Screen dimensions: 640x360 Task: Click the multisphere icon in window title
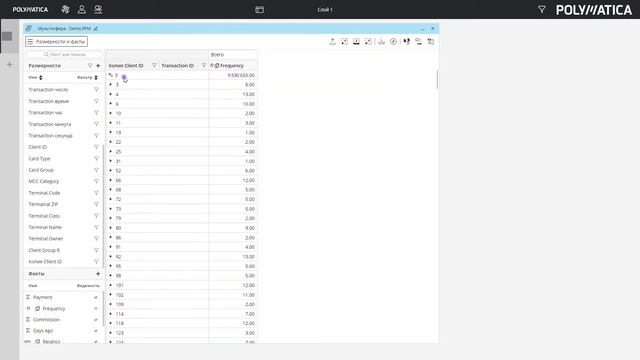tap(29, 29)
